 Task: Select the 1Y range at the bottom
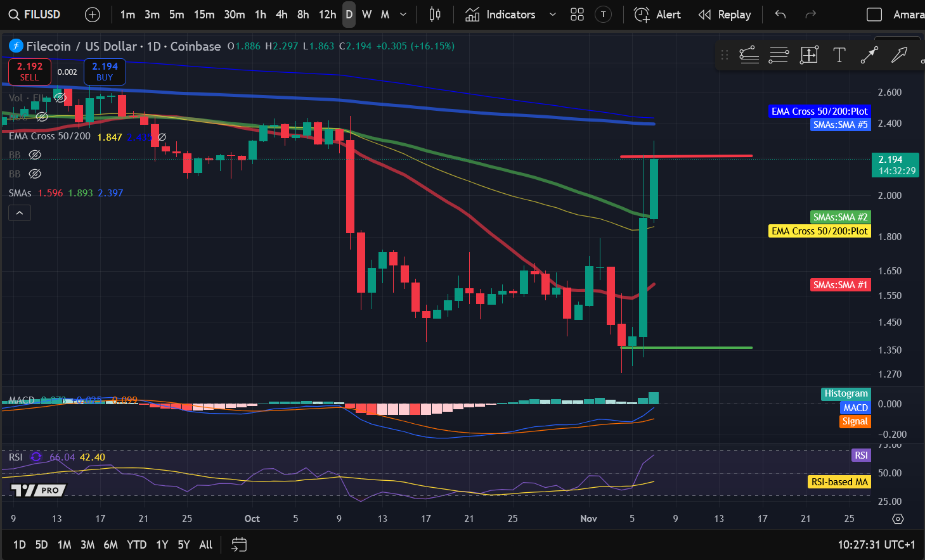[x=162, y=544]
